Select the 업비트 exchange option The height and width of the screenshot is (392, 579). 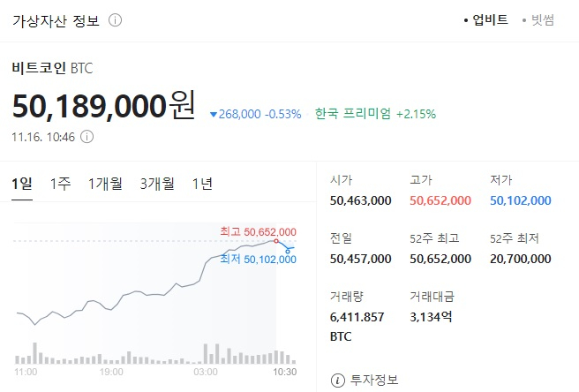pyautogui.click(x=490, y=19)
